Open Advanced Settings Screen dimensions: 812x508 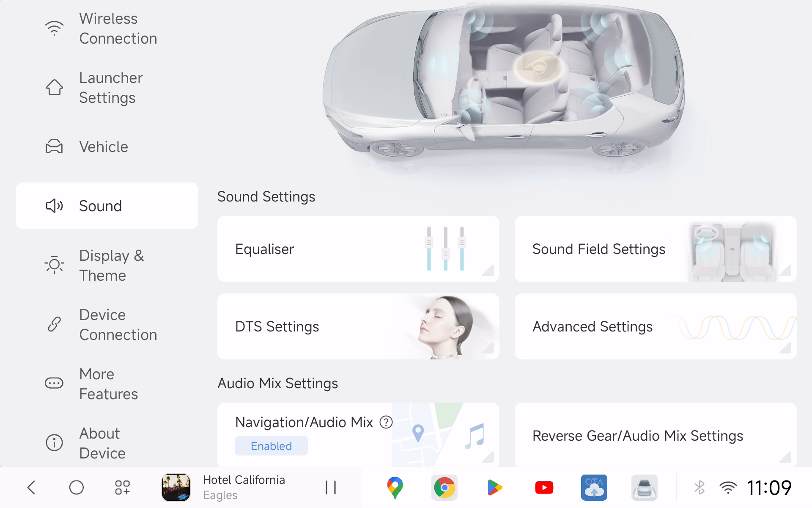[656, 326]
